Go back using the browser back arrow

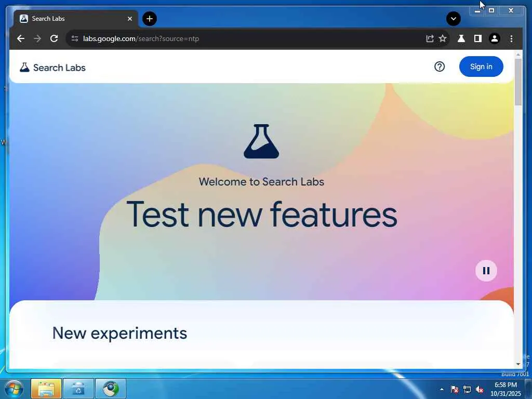point(21,38)
